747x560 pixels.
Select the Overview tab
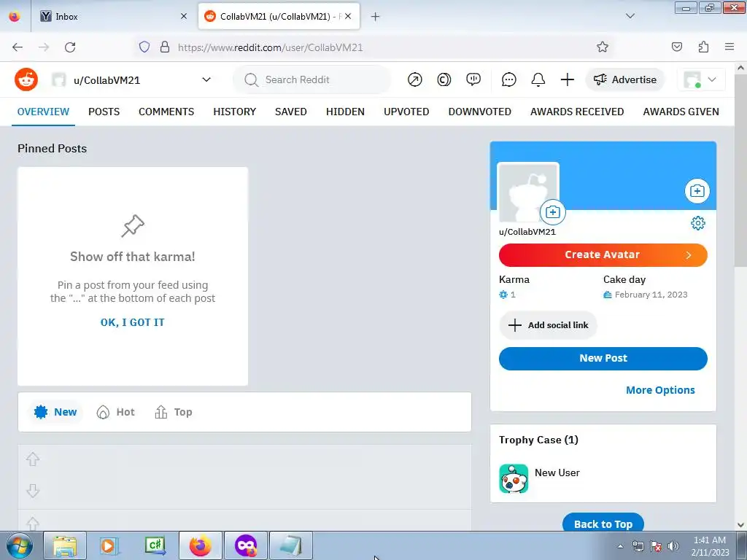click(43, 112)
